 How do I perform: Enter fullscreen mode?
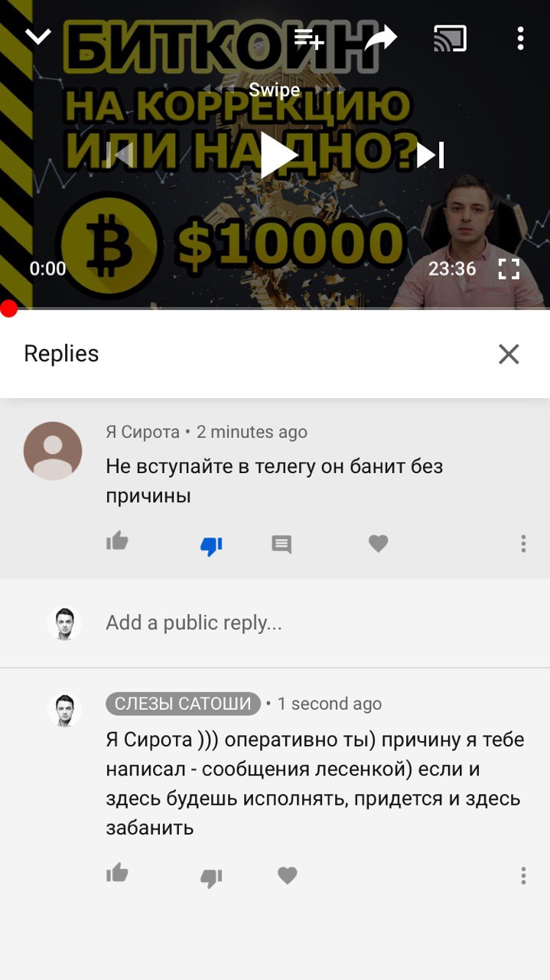pyautogui.click(x=509, y=269)
